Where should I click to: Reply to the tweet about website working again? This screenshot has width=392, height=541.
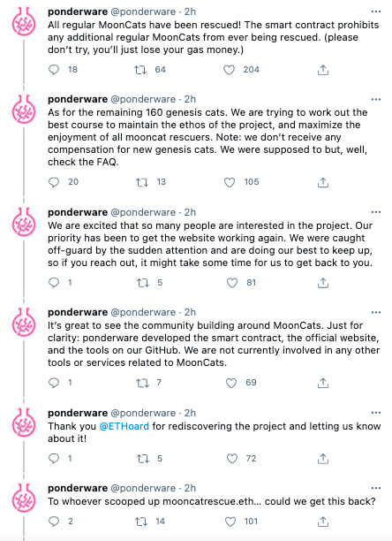point(54,283)
